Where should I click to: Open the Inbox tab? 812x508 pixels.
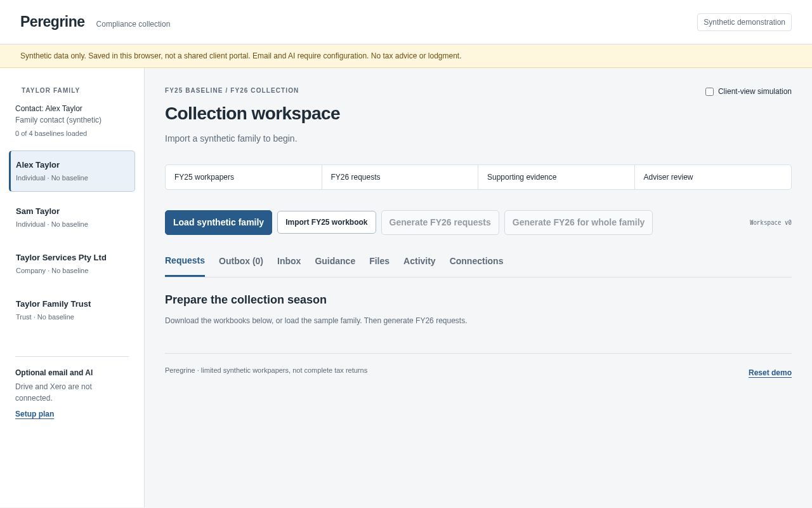pos(289,261)
